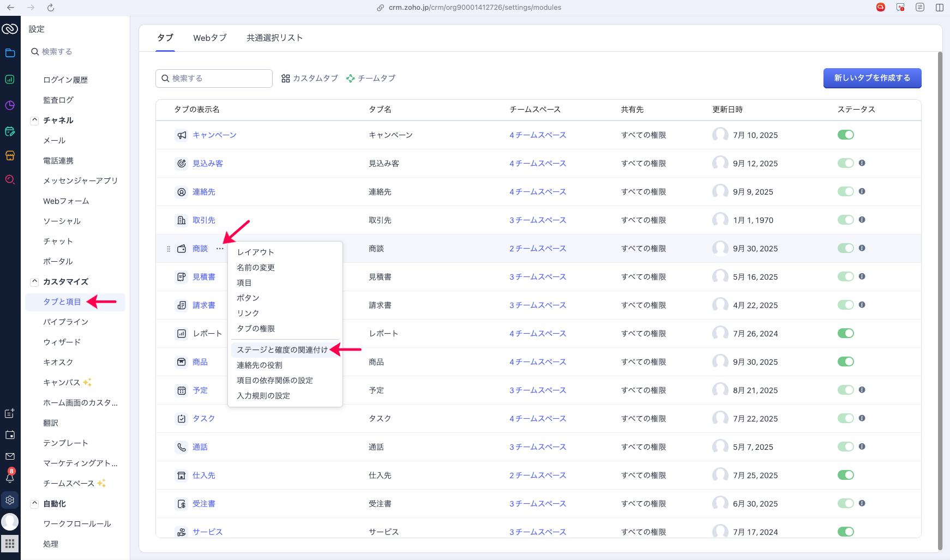950x560 pixels.
Task: Collapse the 自動化 section
Action: click(34, 503)
